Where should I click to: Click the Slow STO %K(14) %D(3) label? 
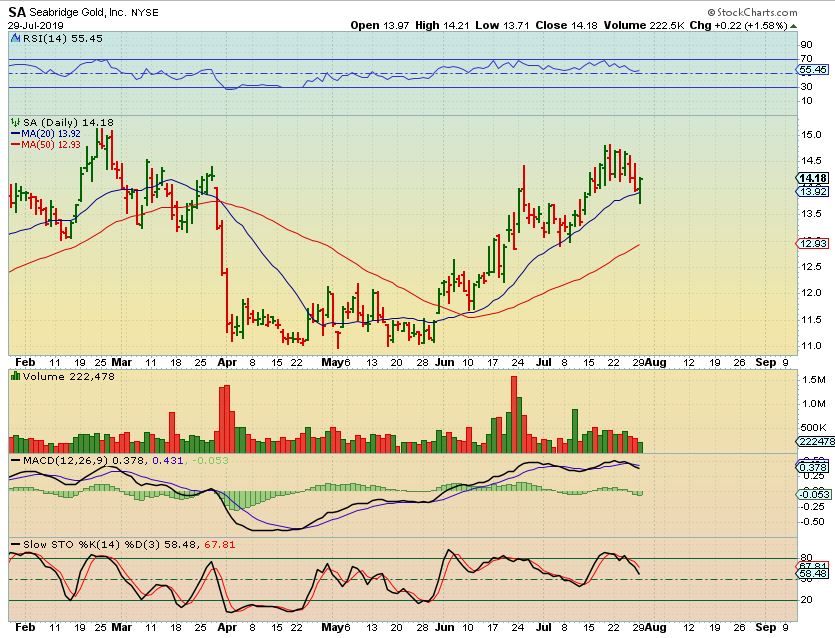92,545
